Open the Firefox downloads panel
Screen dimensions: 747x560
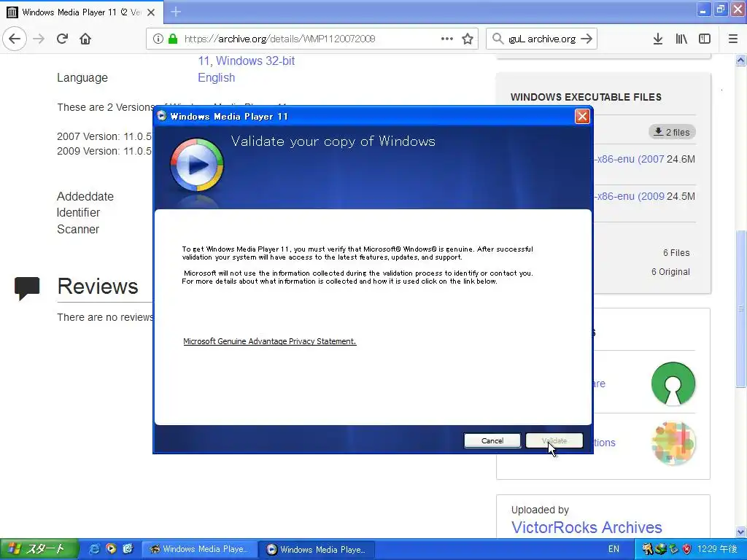coord(658,39)
